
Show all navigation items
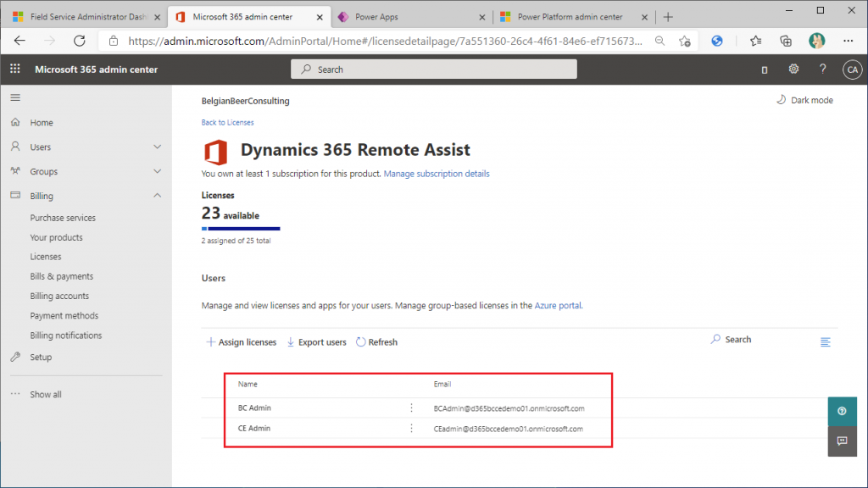(x=46, y=395)
